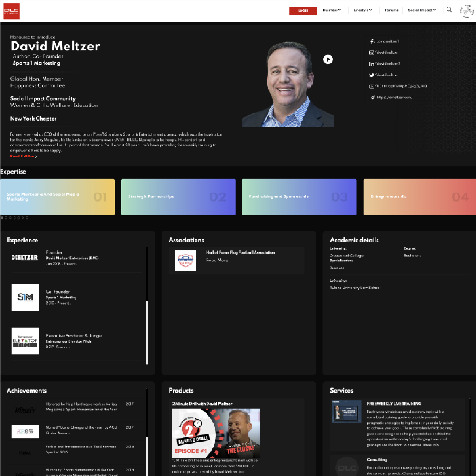Screen dimensions: 476x476
Task: Select Fundraising and Sponsorship card 03
Action: pyautogui.click(x=299, y=197)
